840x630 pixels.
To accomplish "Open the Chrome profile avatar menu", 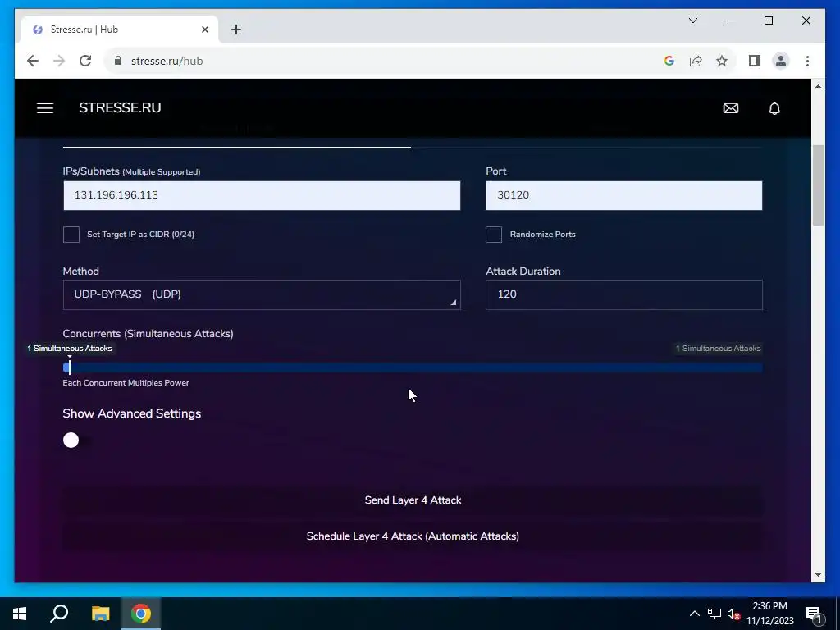I will [781, 61].
